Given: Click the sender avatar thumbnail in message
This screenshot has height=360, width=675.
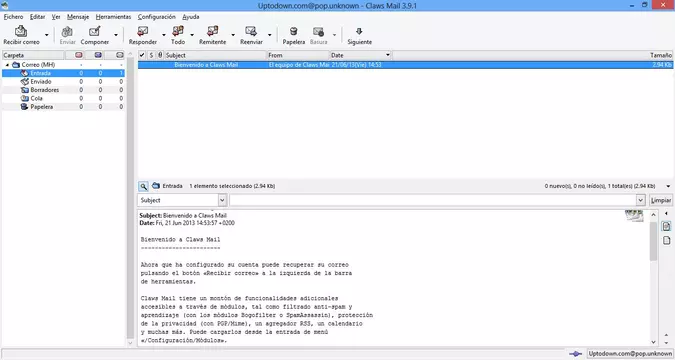Looking at the screenshot, I should 634,216.
